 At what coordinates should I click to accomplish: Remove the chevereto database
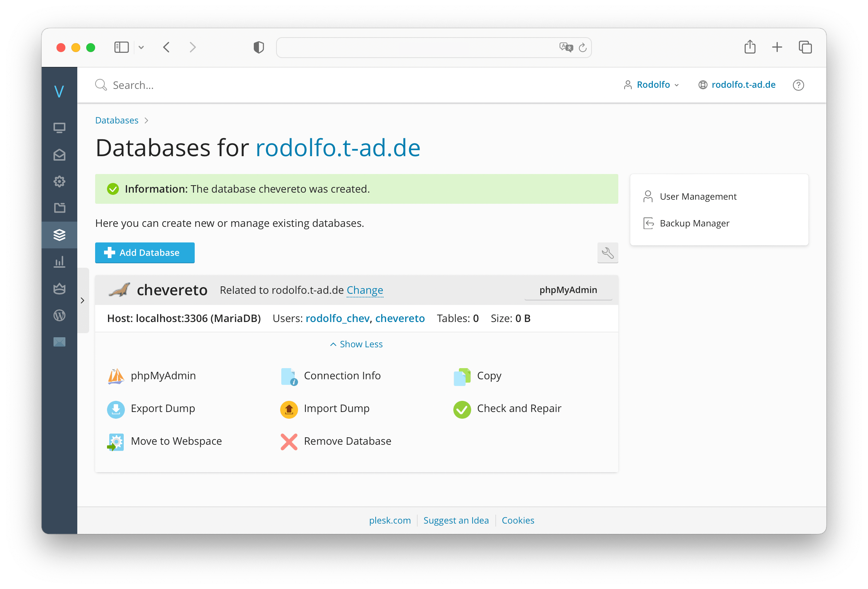pyautogui.click(x=347, y=441)
